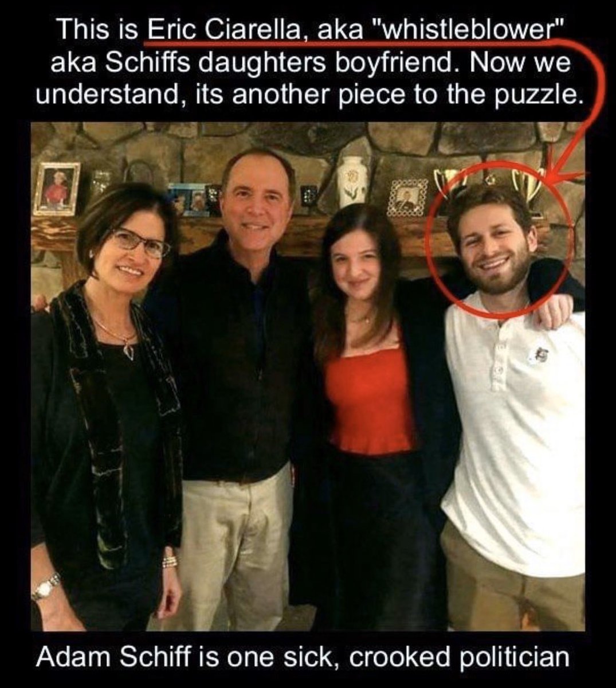This screenshot has height=688, width=616.
Task: Click the pearl bracelet on the woman's wrist
Action: 170,561
